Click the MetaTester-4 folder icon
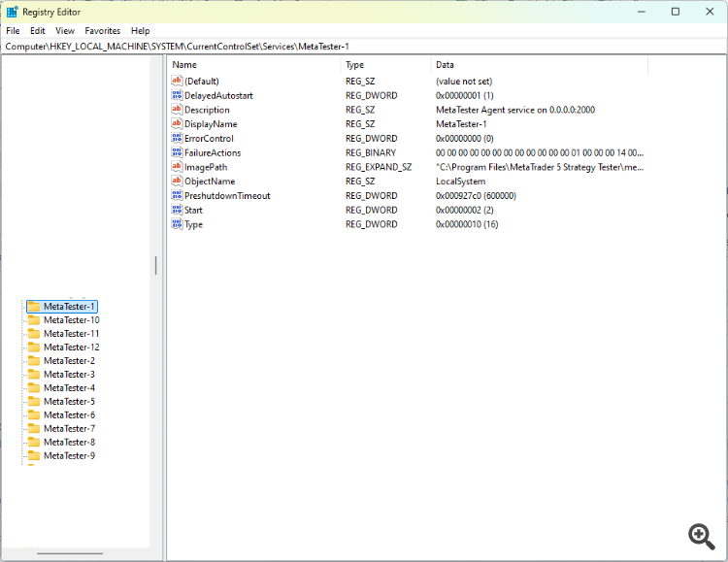The height and width of the screenshot is (562, 728). click(x=34, y=388)
